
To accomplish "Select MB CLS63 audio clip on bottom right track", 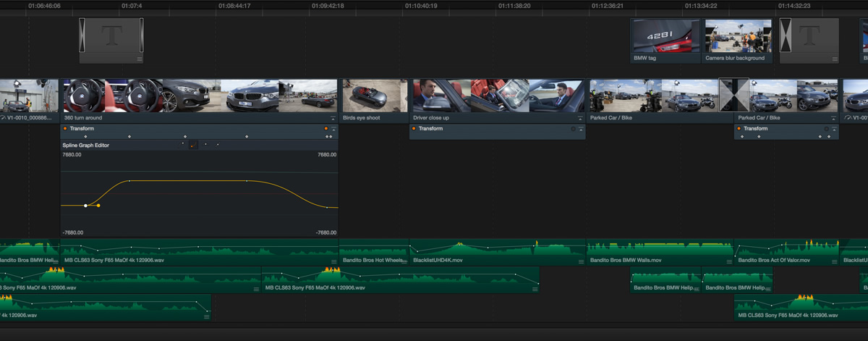I will (801, 308).
